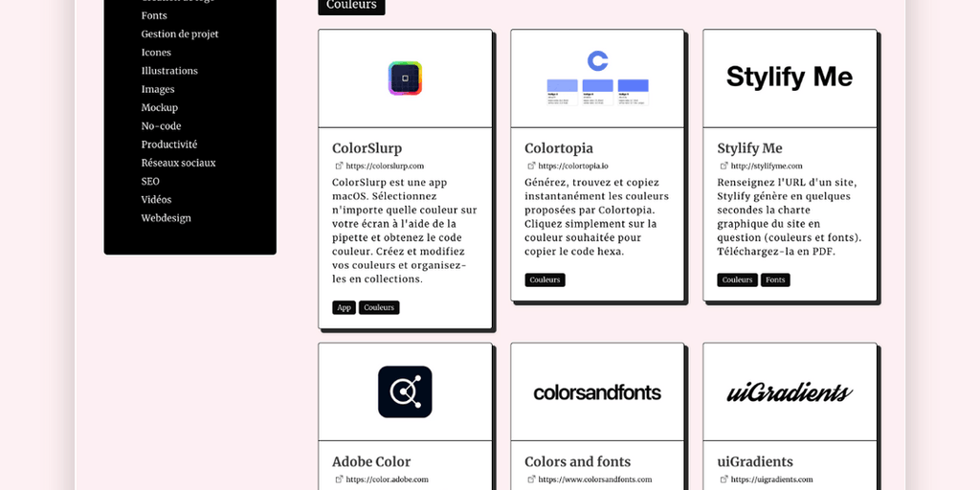Viewport: 980px width, 490px height.
Task: Click the App tag on ColorSlurp card
Action: (x=344, y=307)
